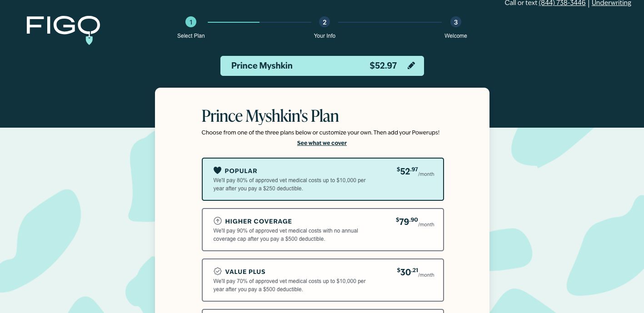Click the step 3 circle
This screenshot has height=313, width=644.
click(x=455, y=22)
